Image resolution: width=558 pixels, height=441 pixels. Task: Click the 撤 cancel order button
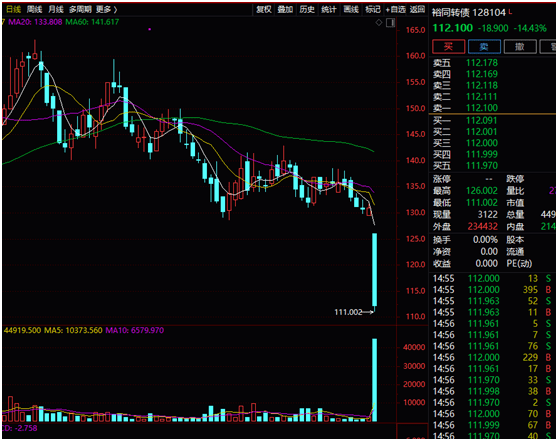coord(520,47)
